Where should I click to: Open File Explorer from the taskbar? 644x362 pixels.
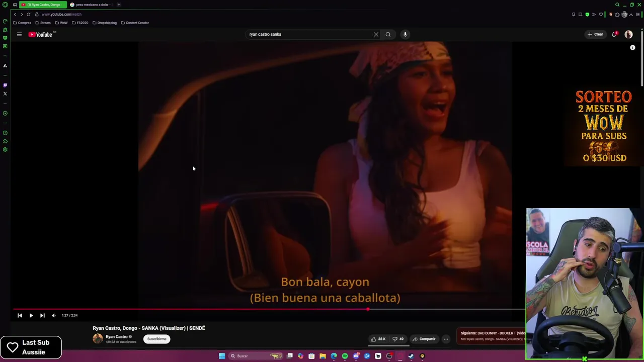323,356
